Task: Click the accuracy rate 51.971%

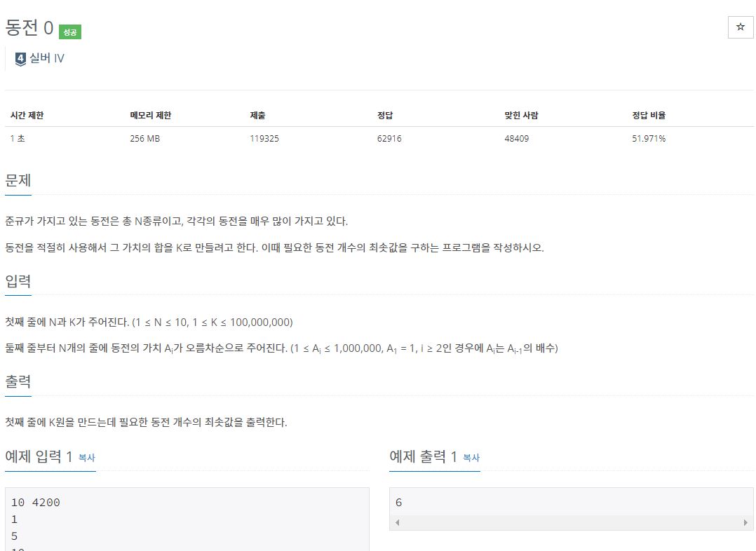Action: [649, 138]
